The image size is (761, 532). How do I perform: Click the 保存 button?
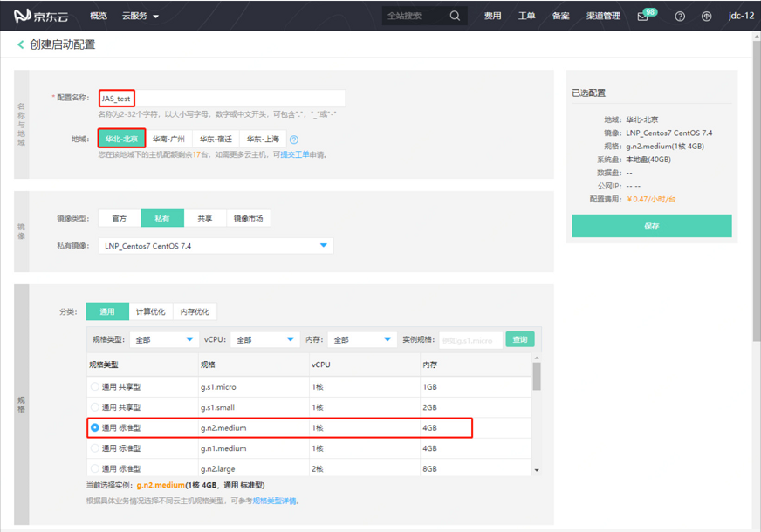point(652,226)
